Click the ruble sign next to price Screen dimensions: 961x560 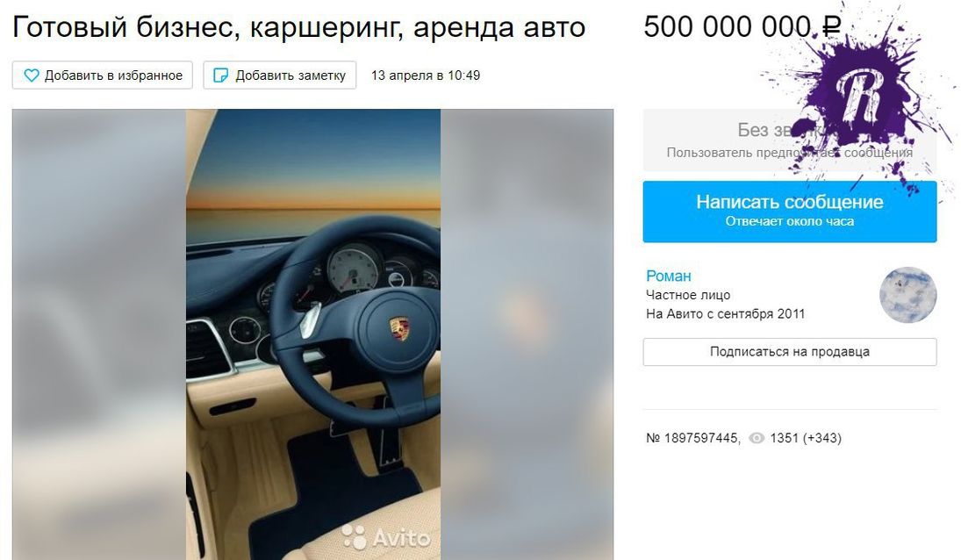(x=831, y=27)
